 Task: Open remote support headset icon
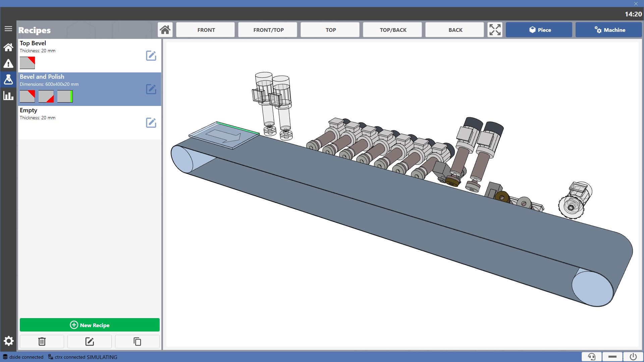click(x=592, y=357)
